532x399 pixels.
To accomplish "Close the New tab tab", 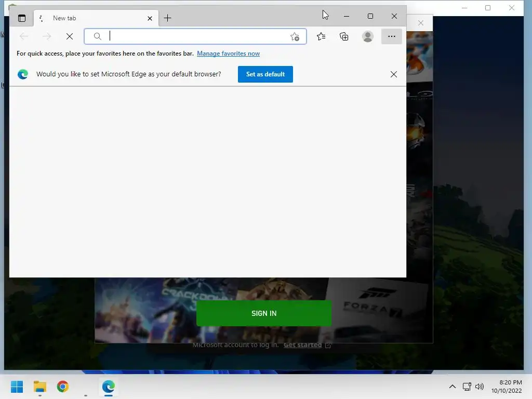I will (150, 18).
